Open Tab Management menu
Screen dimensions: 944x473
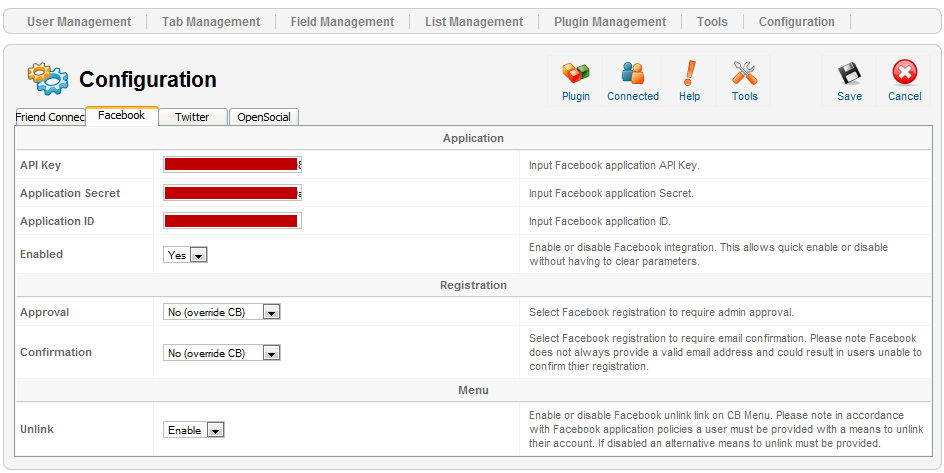pyautogui.click(x=211, y=22)
